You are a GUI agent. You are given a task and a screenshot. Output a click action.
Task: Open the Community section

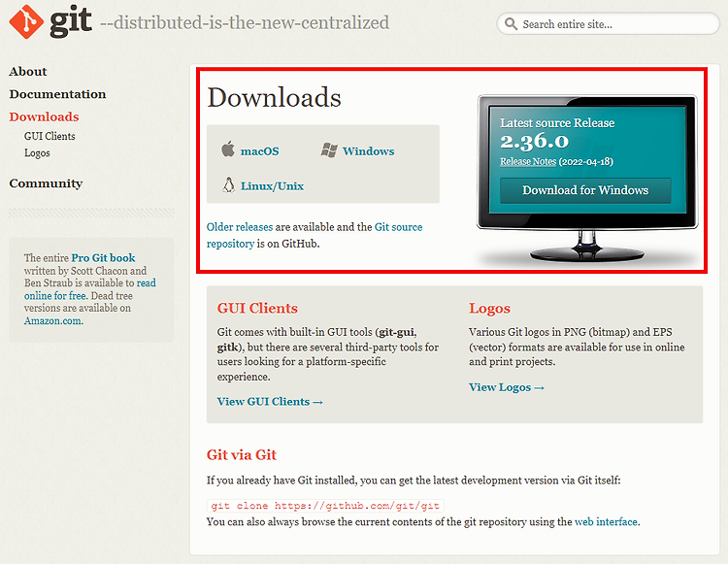point(46,183)
